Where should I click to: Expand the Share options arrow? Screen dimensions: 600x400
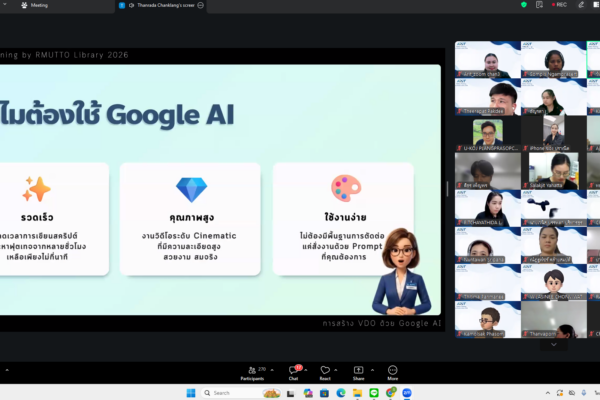point(372,370)
